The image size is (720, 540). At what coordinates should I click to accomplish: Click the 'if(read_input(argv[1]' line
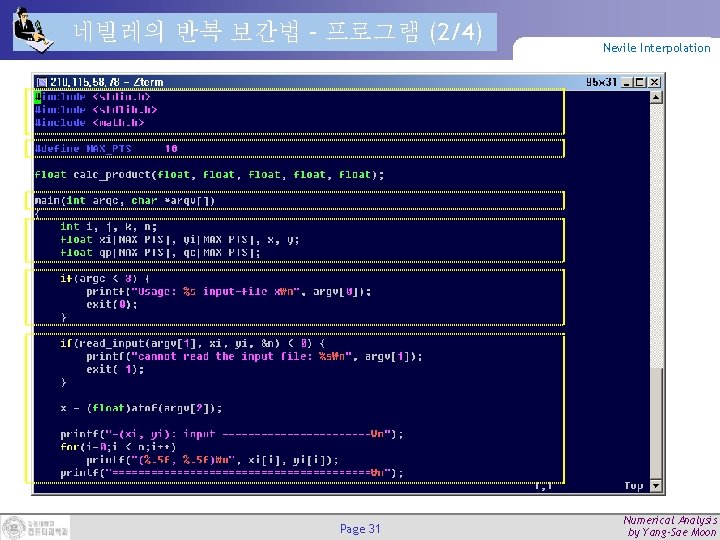pyautogui.click(x=192, y=343)
